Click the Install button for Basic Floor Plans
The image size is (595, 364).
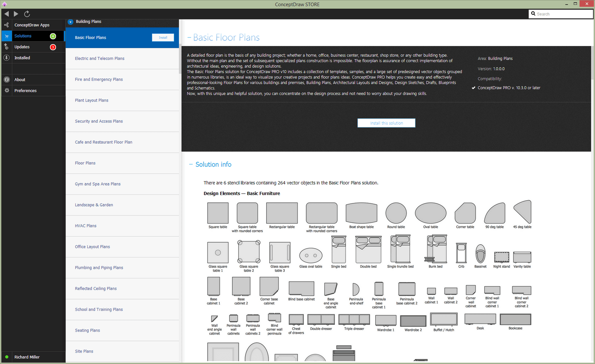tap(163, 38)
